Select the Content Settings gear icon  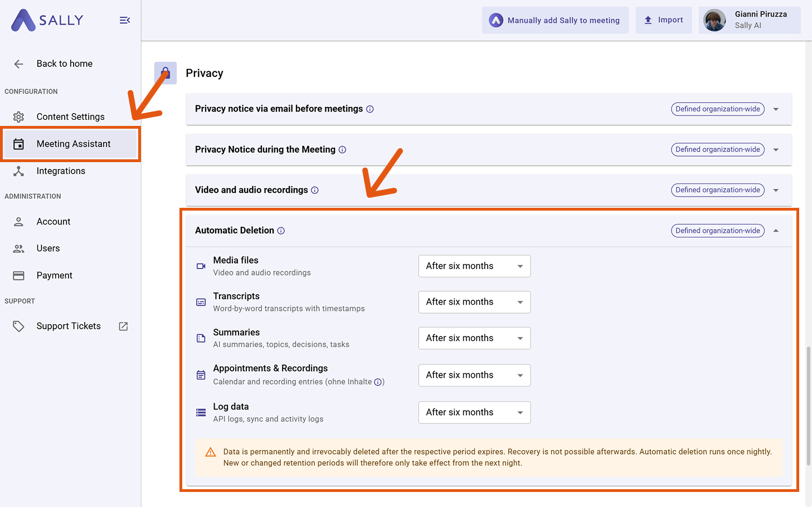pos(18,116)
